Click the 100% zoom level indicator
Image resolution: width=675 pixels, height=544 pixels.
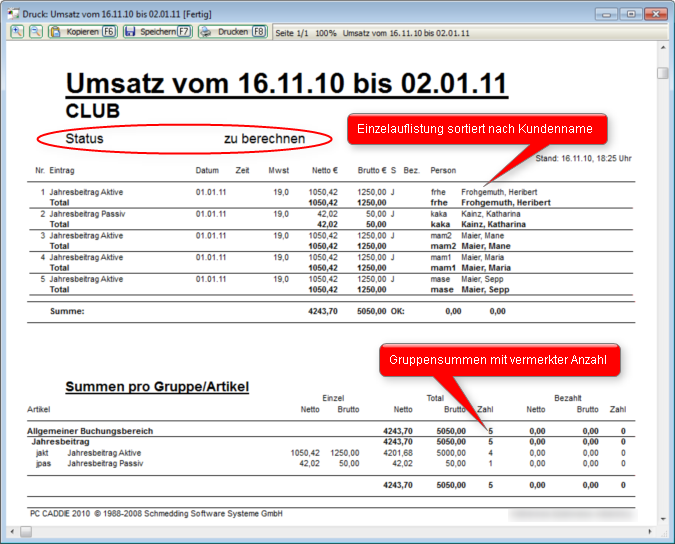point(326,33)
